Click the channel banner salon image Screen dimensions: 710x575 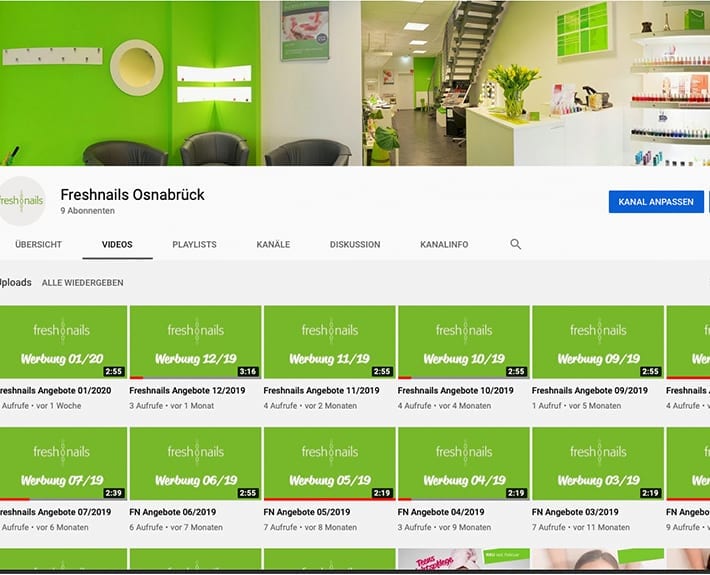pos(355,83)
